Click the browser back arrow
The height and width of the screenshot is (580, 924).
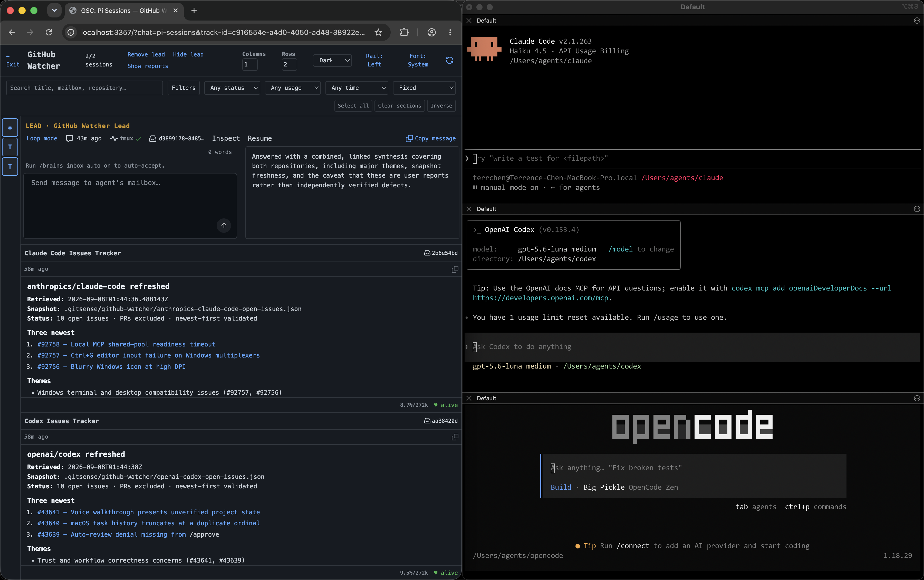coord(12,32)
